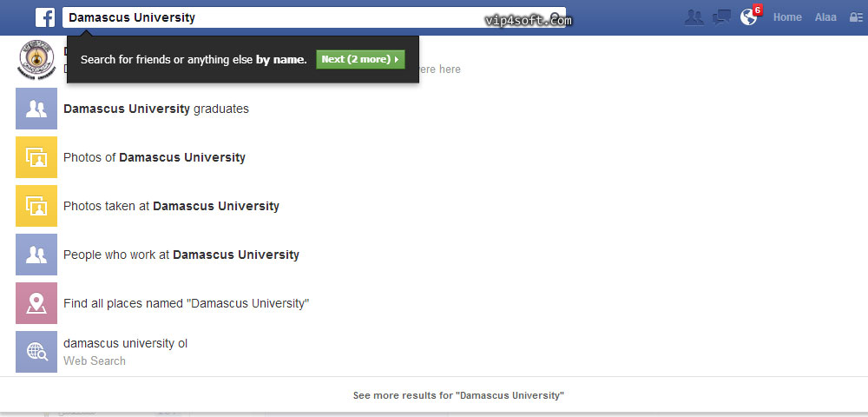This screenshot has height=417, width=868.
Task: Select Photos taken at Damascus University
Action: point(172,207)
